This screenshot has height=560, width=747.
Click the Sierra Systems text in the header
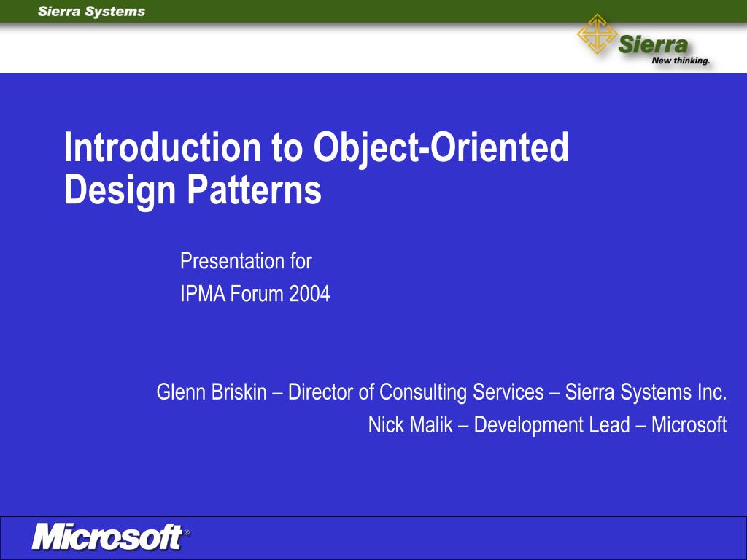91,11
